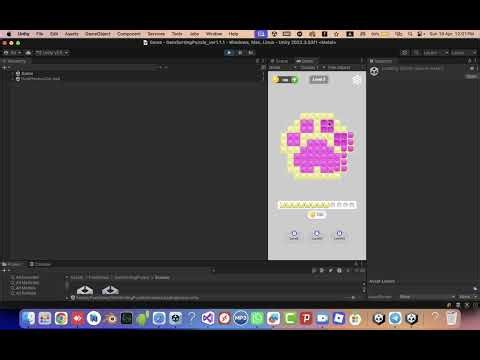Viewport: 480px width, 360px height.
Task: Click the Inspector lock icon
Action: point(470,61)
